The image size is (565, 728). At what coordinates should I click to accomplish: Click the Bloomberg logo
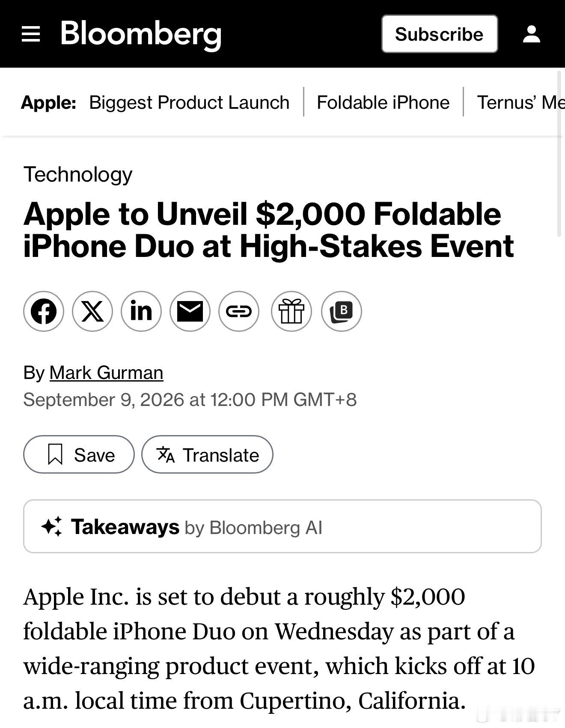141,34
